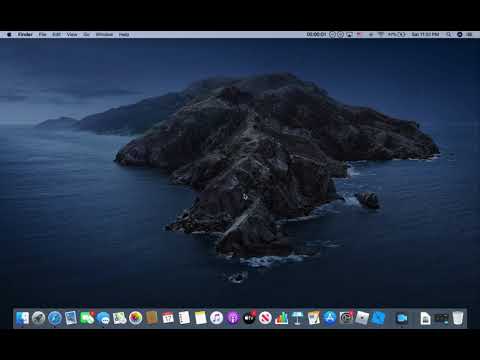Open Reminders app in the Dock
Image resolution: width=480 pixels, height=360 pixels.
coord(184,318)
